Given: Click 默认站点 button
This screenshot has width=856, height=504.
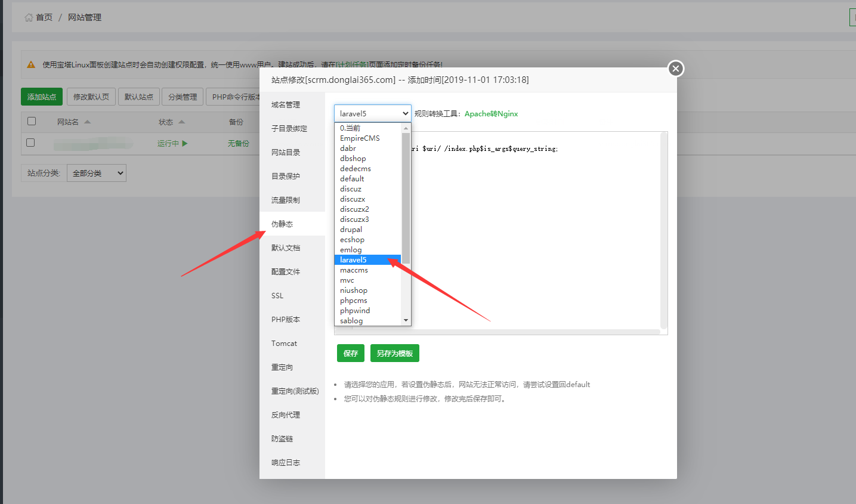Looking at the screenshot, I should pos(139,97).
